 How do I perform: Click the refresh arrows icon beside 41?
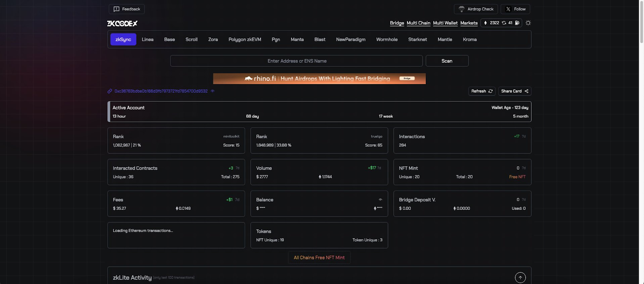pos(504,23)
